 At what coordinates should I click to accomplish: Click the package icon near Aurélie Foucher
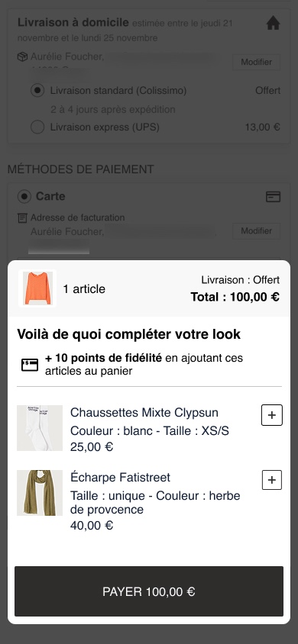(x=22, y=56)
